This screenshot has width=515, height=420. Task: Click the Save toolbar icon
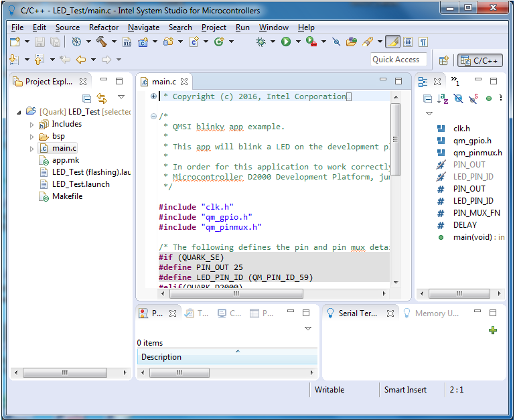pos(40,42)
